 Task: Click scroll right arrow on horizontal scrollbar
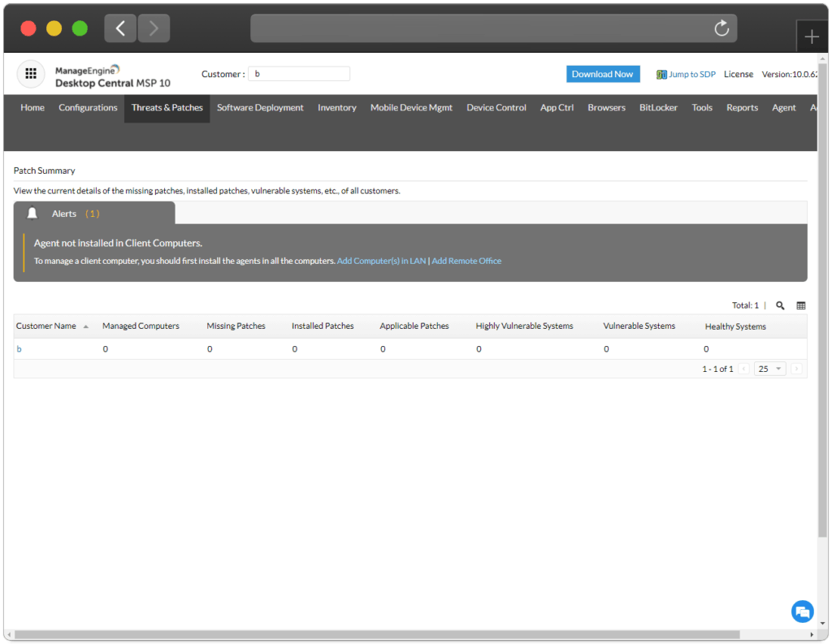pyautogui.click(x=812, y=634)
